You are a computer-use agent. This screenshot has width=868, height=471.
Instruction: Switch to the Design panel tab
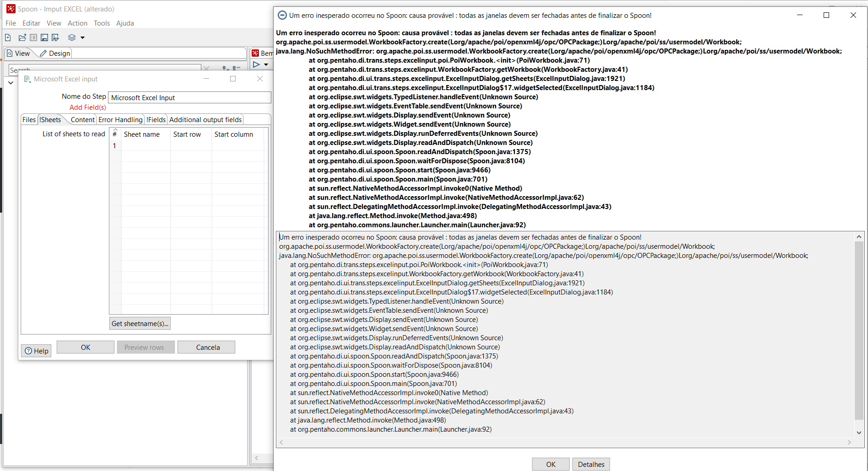(x=55, y=54)
